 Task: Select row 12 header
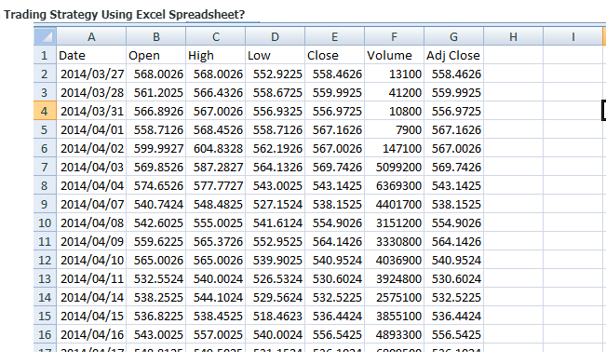point(45,260)
